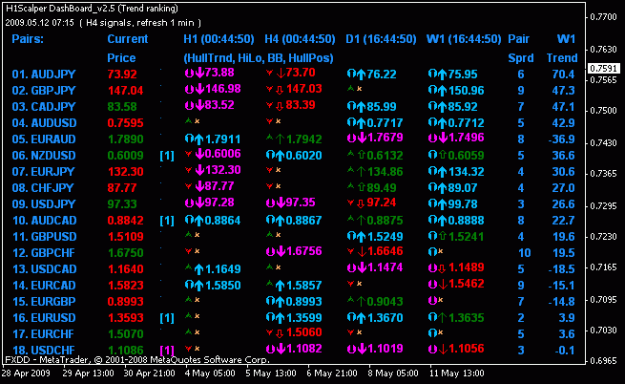Image resolution: width=625 pixels, height=384 pixels.
Task: Click blue Hull trend icon in GBPCHF W1 cell
Action: coord(432,252)
